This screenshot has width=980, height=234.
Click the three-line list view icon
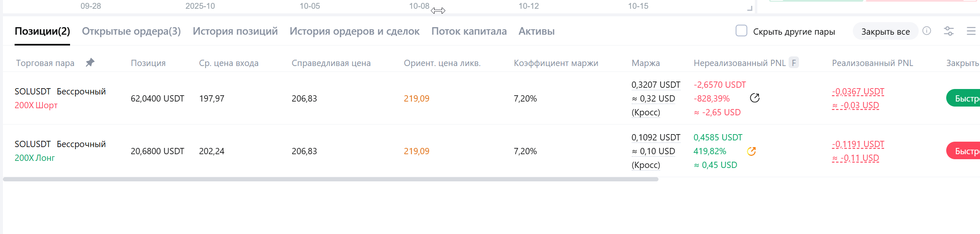click(x=971, y=31)
